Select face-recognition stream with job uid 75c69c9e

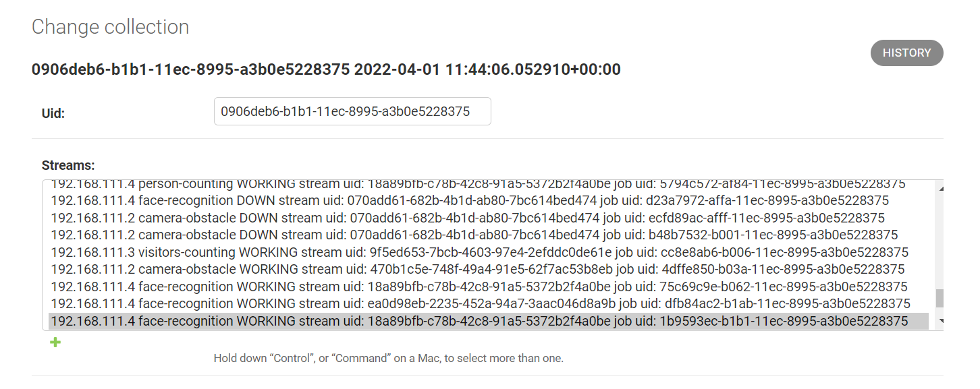pyautogui.click(x=479, y=287)
